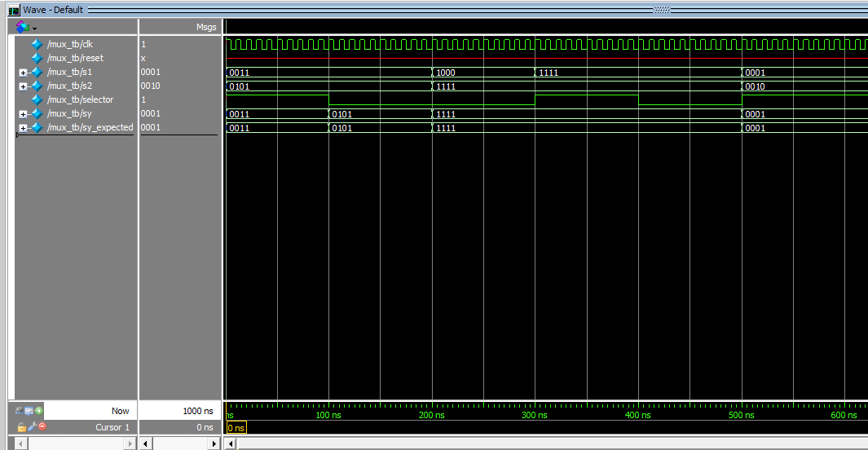Click the diamond icon of /mux_tb/sy

37,113
